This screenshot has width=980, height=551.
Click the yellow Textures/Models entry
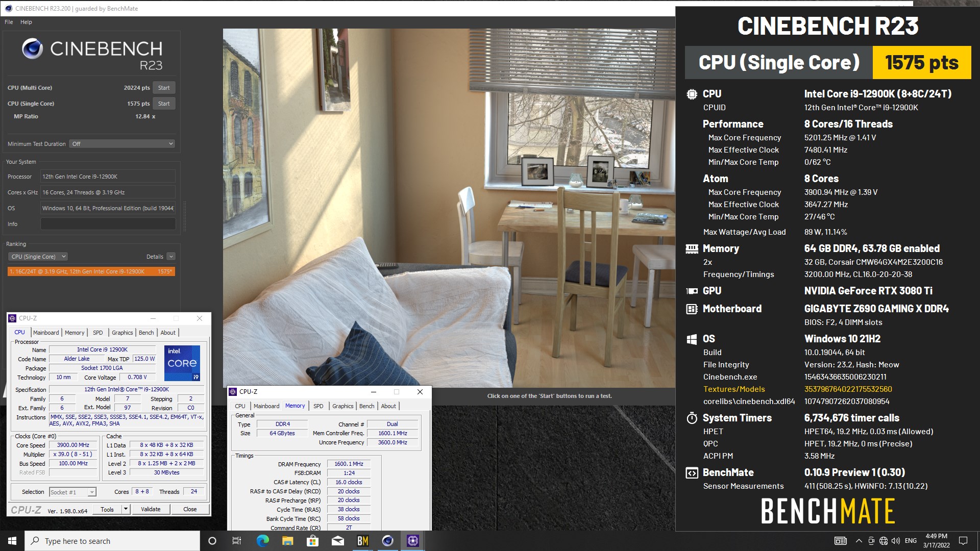(x=734, y=389)
